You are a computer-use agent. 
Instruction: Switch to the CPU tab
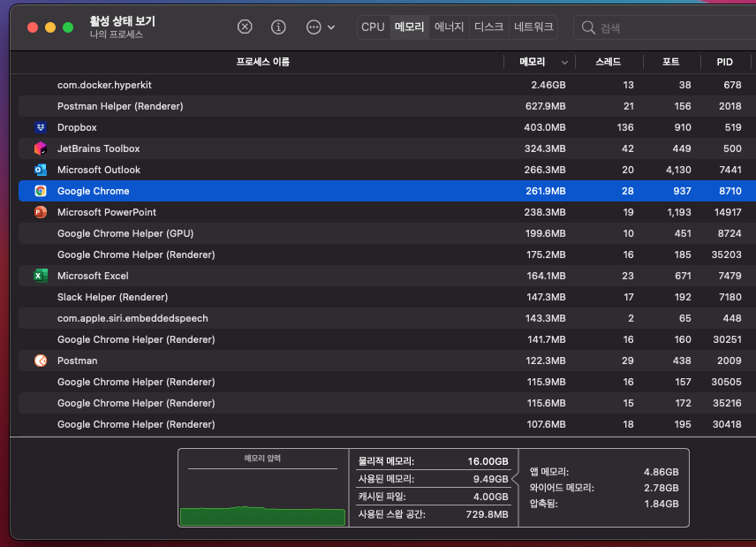click(374, 27)
